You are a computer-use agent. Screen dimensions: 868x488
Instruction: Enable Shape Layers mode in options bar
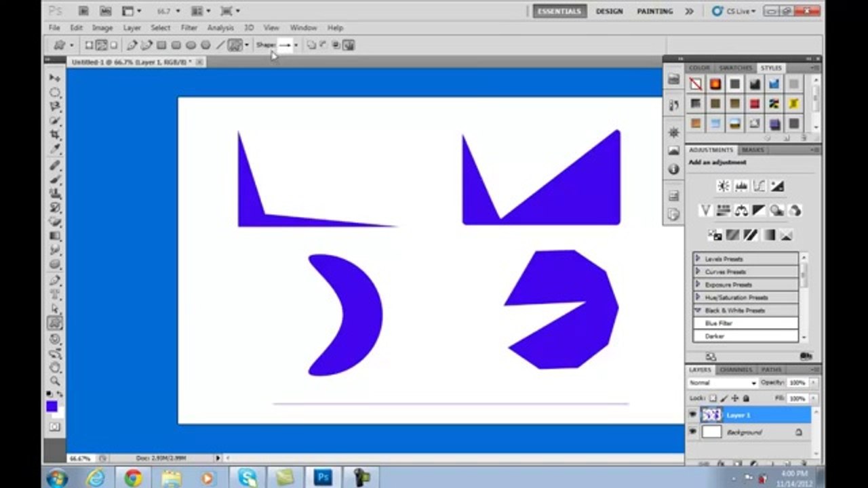click(89, 45)
